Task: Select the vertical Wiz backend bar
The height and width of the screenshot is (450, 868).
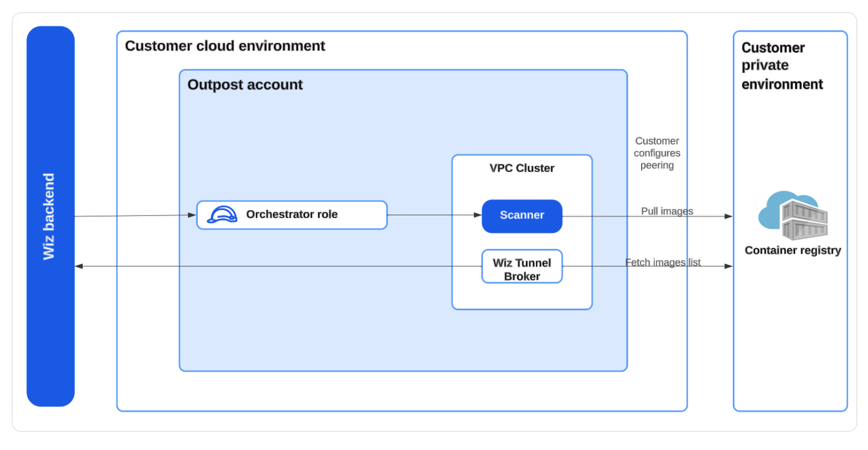Action: (x=50, y=217)
